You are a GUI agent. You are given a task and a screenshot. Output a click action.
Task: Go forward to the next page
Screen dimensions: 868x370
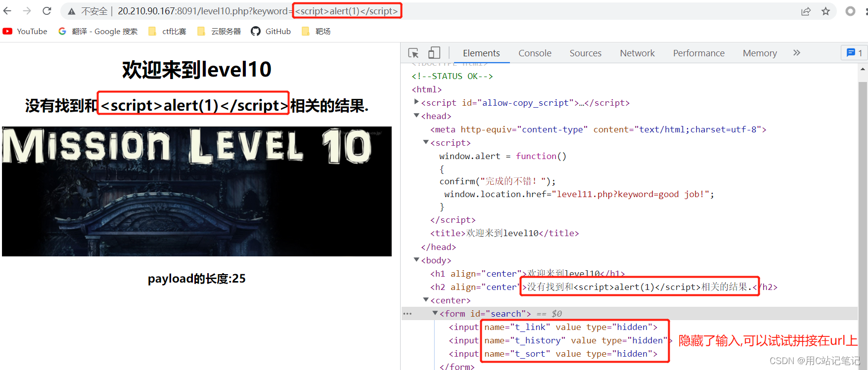click(27, 11)
